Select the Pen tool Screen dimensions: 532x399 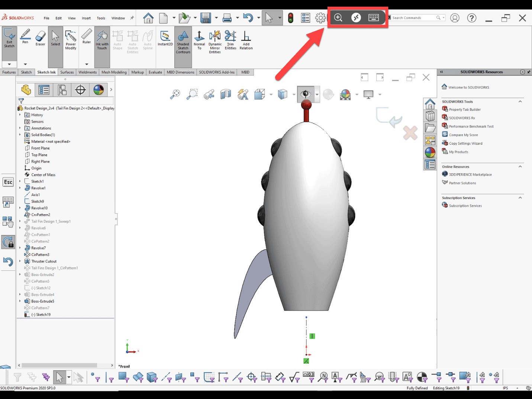pos(25,37)
